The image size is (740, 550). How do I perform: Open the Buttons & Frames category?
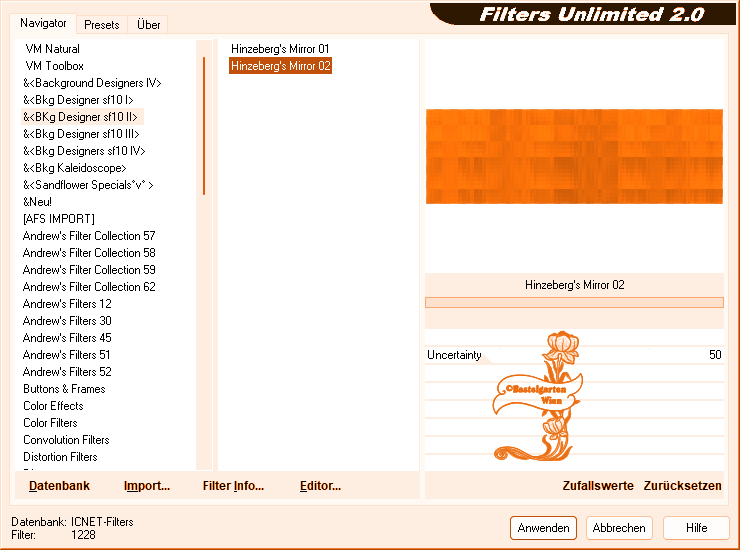click(x=64, y=389)
